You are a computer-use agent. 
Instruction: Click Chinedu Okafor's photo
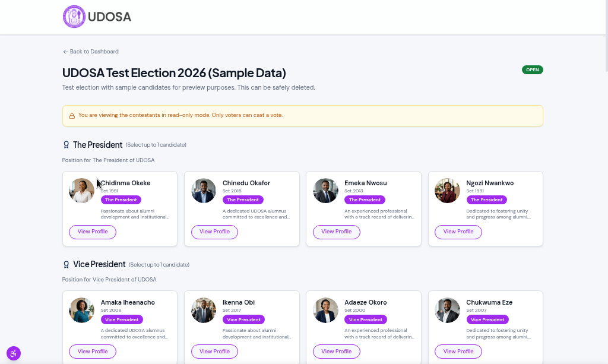pyautogui.click(x=204, y=191)
